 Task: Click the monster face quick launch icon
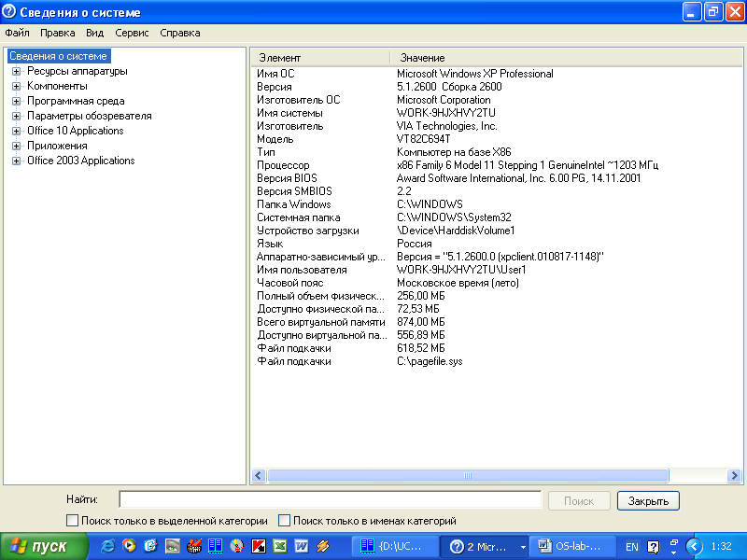pos(194,546)
